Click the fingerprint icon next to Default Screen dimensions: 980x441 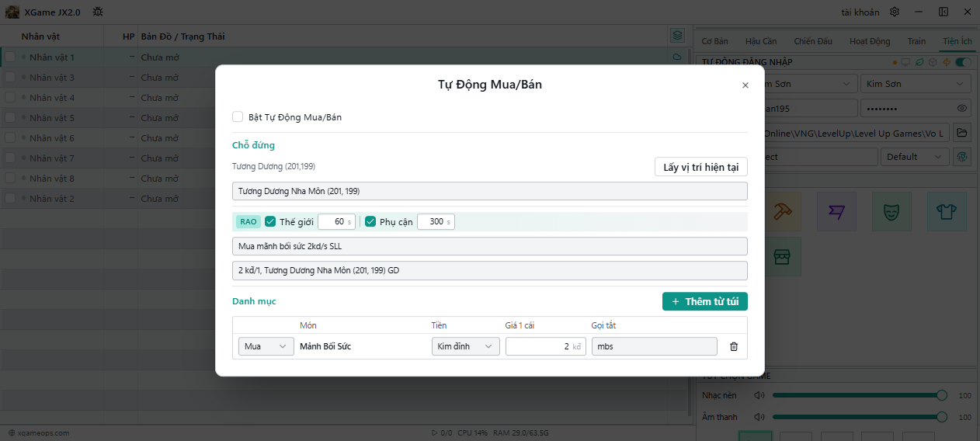(x=962, y=157)
